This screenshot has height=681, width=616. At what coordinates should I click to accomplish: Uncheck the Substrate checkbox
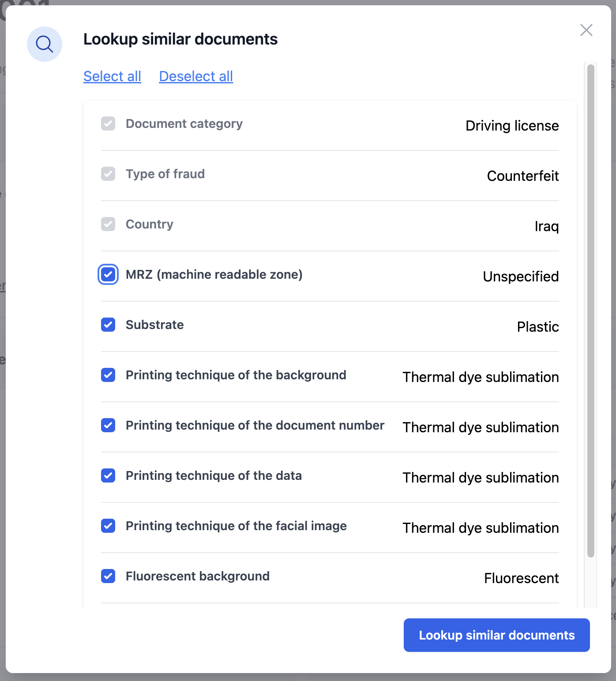click(x=108, y=325)
